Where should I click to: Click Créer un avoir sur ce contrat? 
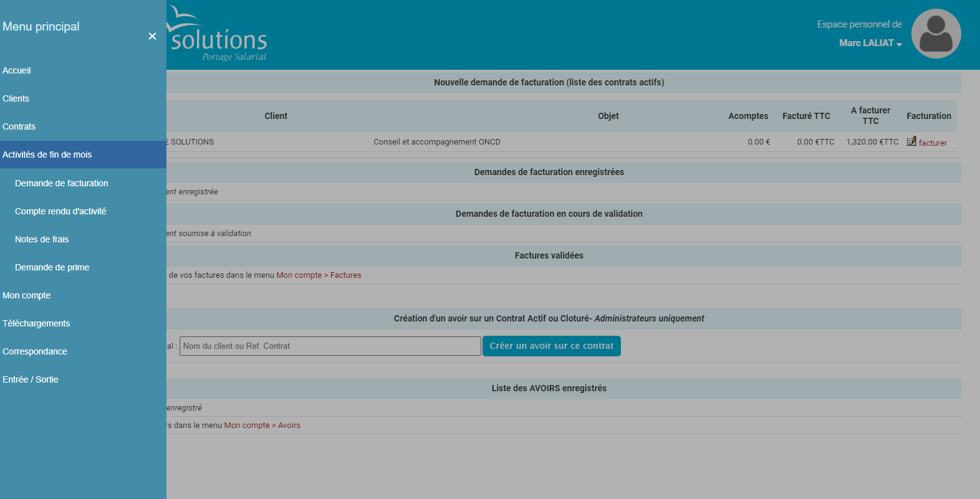552,346
